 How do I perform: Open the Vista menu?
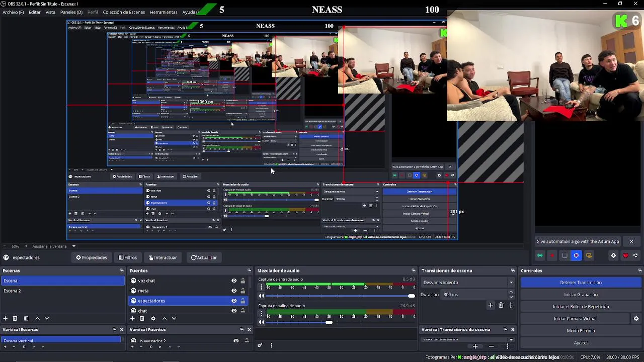coord(50,12)
